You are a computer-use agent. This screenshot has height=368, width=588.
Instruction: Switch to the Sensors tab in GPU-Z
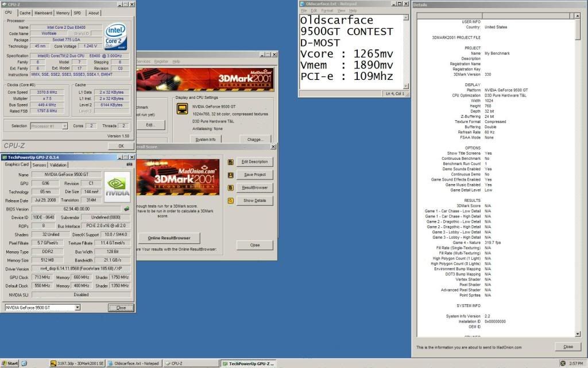tap(39, 165)
